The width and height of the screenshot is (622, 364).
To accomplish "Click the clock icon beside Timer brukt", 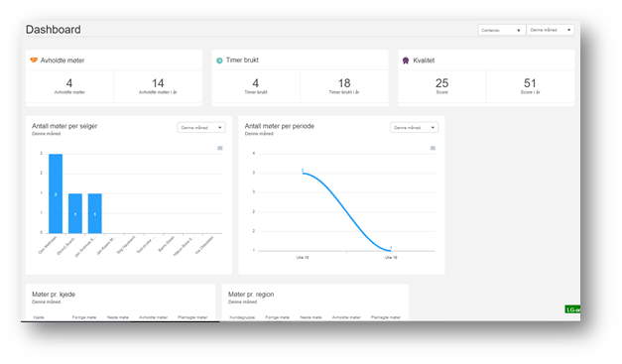I will (219, 61).
